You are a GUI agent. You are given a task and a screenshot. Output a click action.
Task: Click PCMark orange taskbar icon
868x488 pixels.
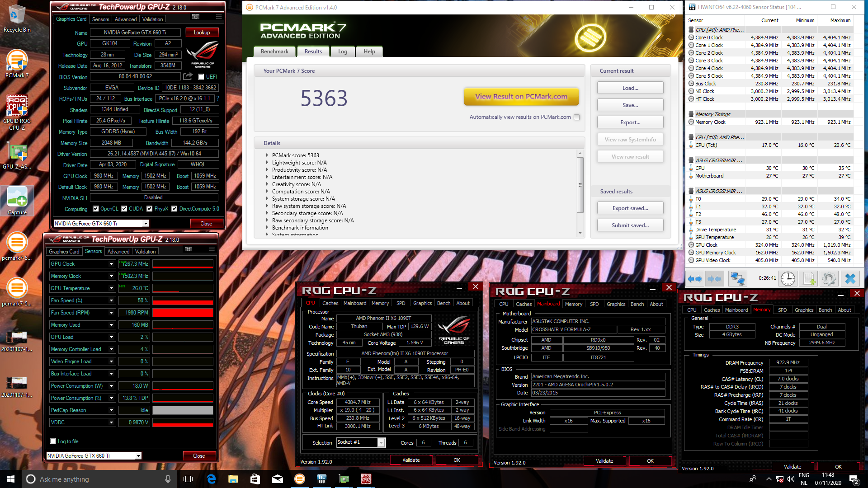click(299, 479)
